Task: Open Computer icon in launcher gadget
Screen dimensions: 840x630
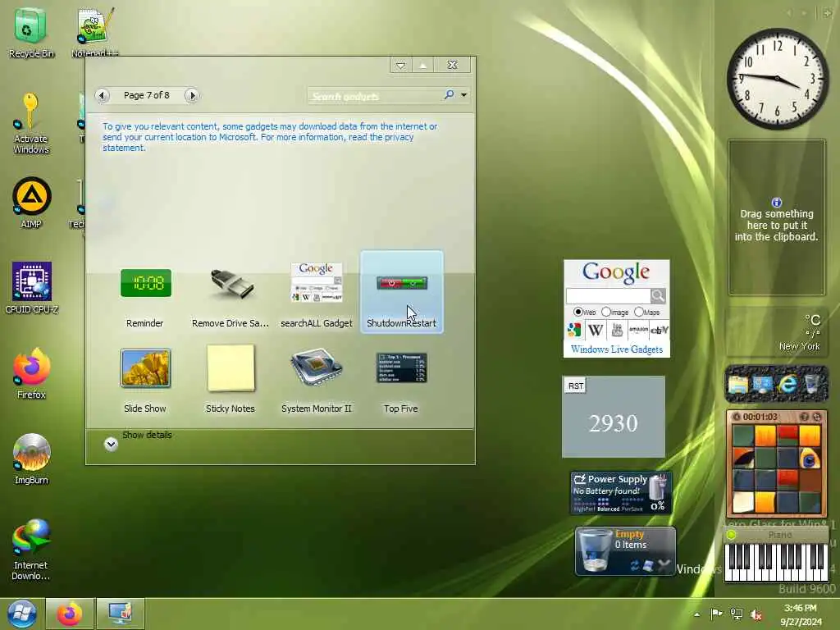Action: [762, 385]
